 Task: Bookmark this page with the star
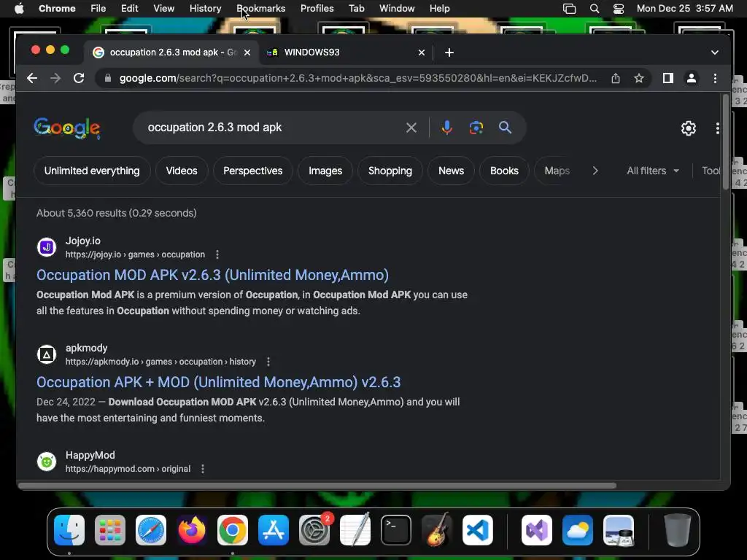point(639,78)
